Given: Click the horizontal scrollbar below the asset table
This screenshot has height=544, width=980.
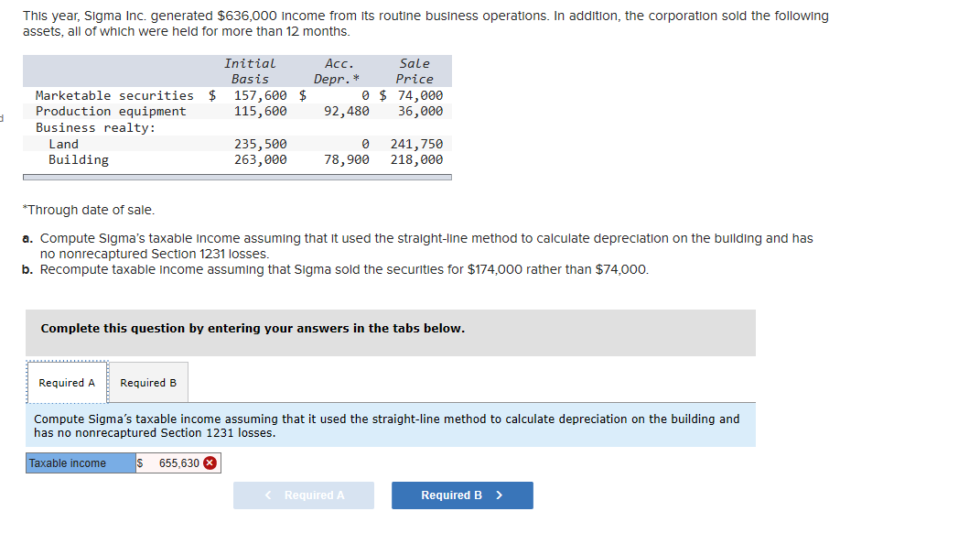Looking at the screenshot, I should pos(236,175).
